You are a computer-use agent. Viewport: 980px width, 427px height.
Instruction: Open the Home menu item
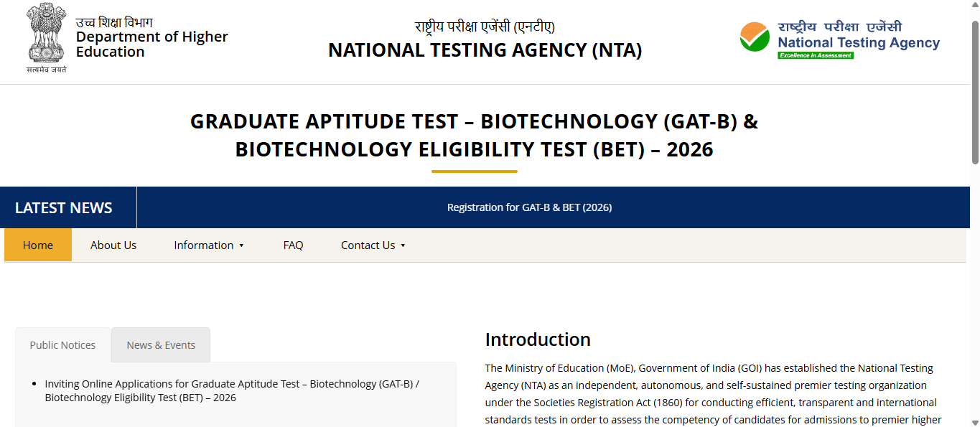38,245
